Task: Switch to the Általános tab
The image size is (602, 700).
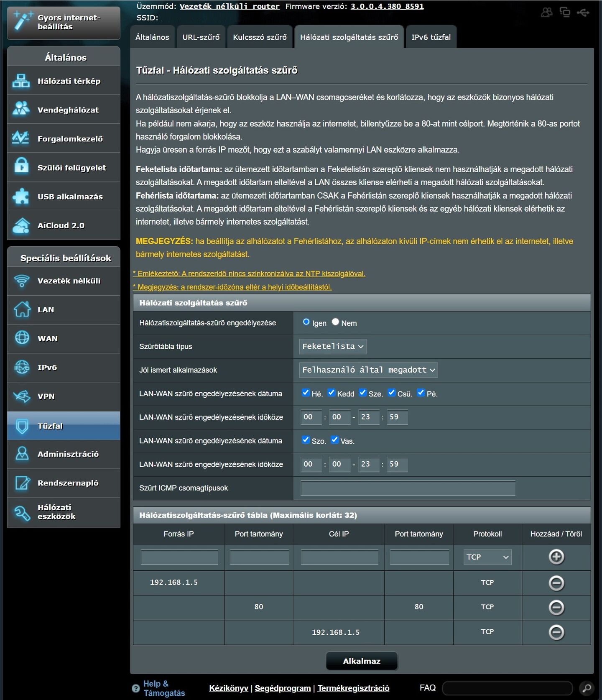Action: coord(152,37)
